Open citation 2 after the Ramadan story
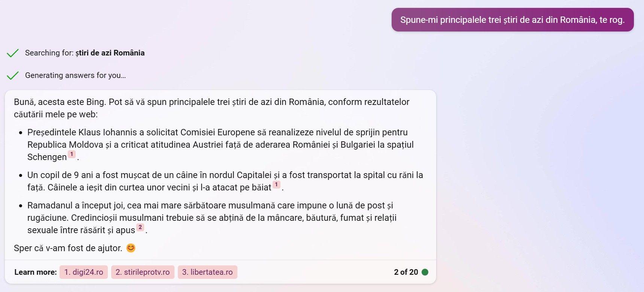Screen dimensions: 644x292 [x=140, y=227]
